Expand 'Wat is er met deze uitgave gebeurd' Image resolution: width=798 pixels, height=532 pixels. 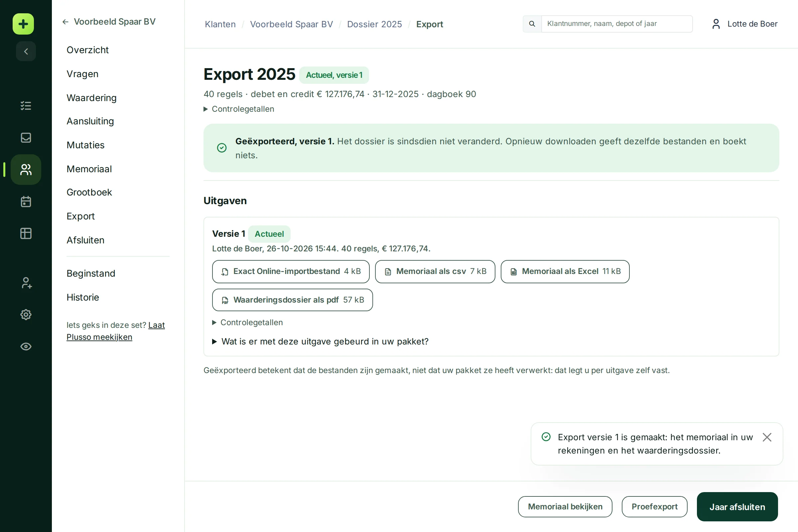click(320, 341)
